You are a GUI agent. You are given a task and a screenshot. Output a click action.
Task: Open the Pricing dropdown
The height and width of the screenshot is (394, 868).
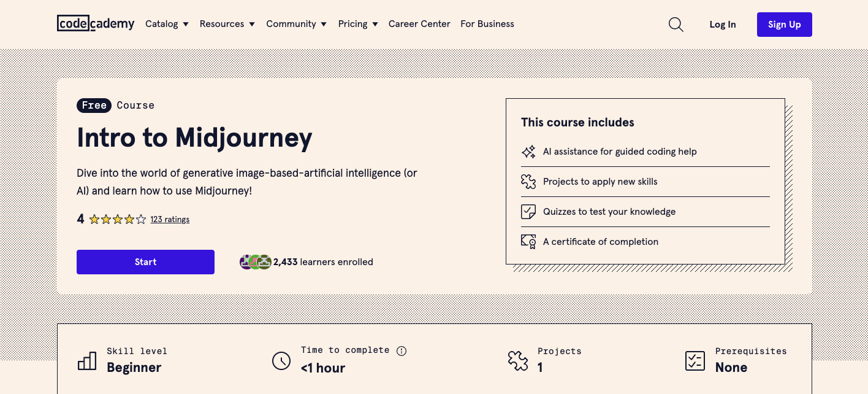[358, 24]
